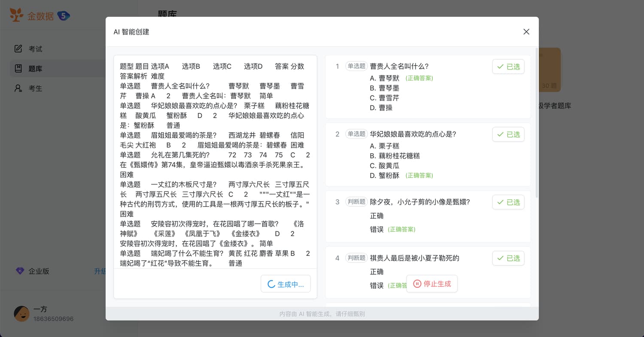Click inside the question source text area
The height and width of the screenshot is (337, 644).
[215, 163]
